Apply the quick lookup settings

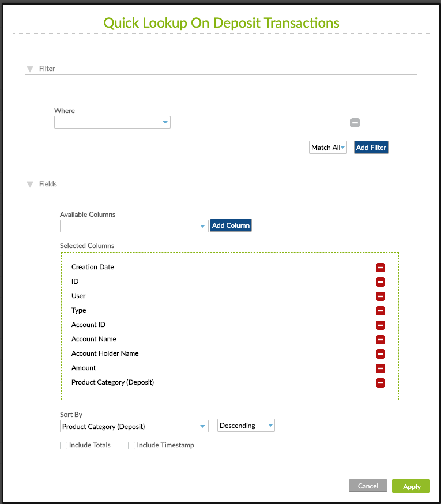coord(410,486)
